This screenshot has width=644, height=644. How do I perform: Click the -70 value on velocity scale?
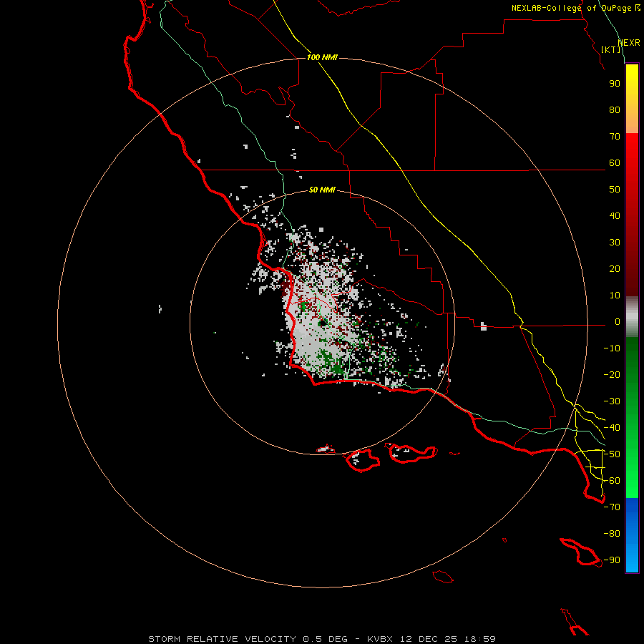[x=612, y=507]
